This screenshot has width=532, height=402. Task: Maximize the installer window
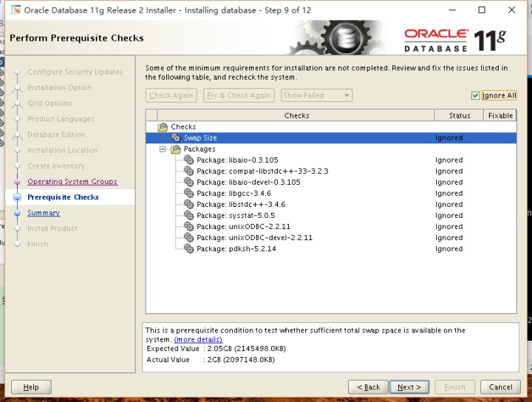[x=482, y=10]
